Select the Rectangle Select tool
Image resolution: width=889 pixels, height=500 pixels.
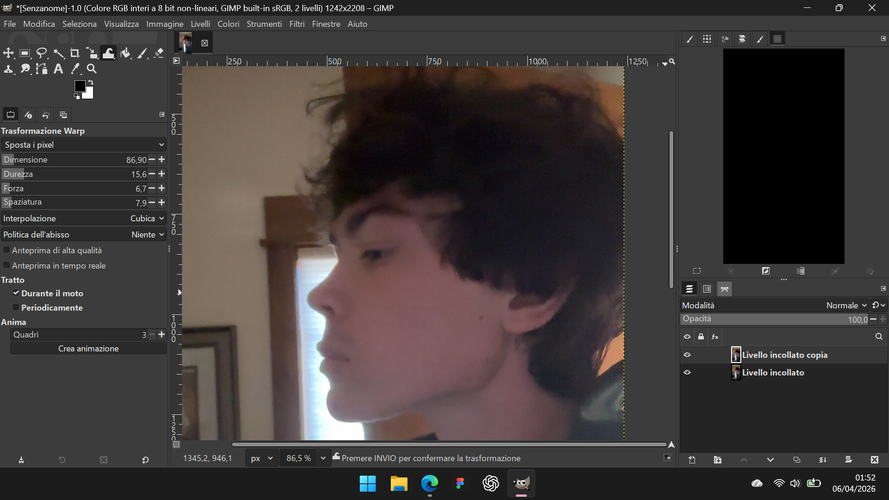point(24,53)
